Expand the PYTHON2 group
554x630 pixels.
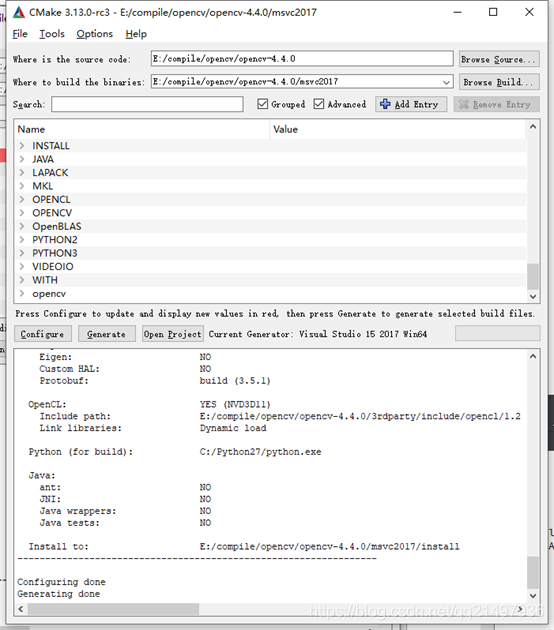(x=22, y=239)
